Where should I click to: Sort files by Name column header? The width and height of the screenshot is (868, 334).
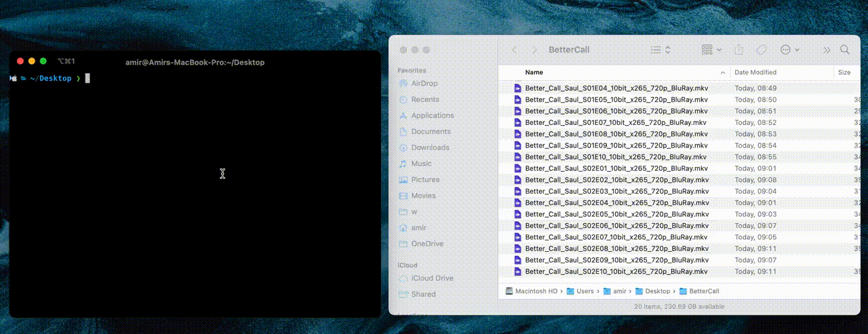pyautogui.click(x=534, y=72)
